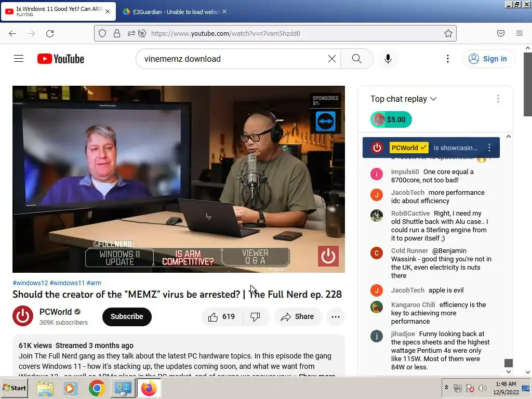This screenshot has height=399, width=532.
Task: Go to the YouTube home logo
Action: [61, 59]
